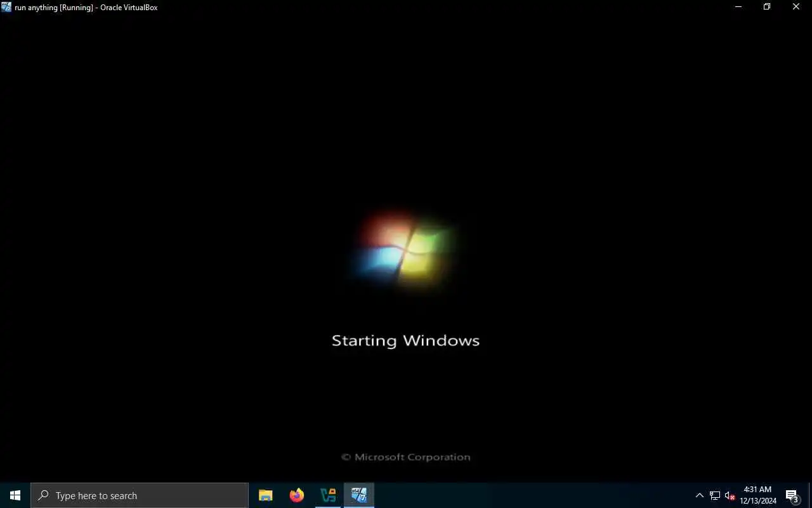The height and width of the screenshot is (508, 812).
Task: Open the clock showing 4:31 AM
Action: 757,495
